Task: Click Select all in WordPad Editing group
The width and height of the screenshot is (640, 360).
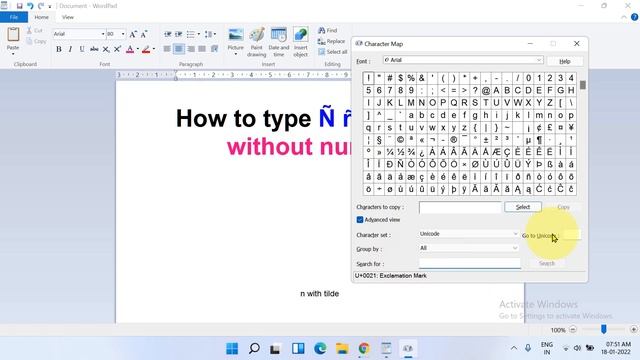Action: (333, 52)
